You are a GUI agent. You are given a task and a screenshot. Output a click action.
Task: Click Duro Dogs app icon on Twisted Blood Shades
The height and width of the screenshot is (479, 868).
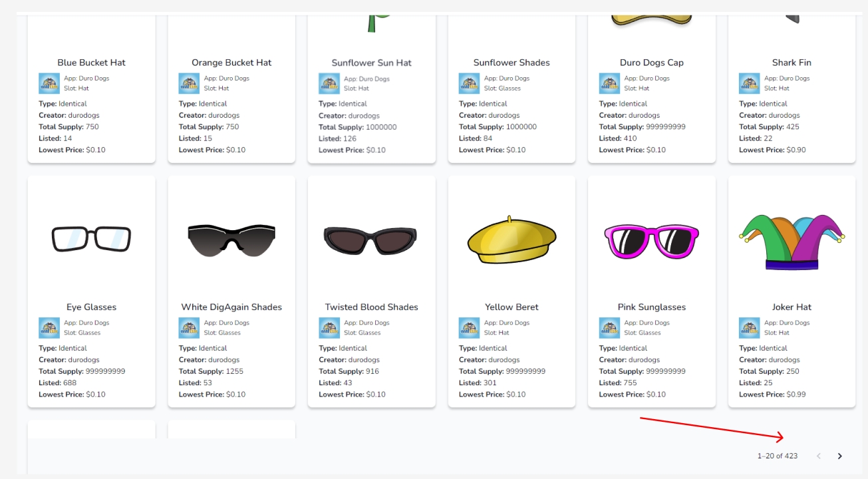329,328
